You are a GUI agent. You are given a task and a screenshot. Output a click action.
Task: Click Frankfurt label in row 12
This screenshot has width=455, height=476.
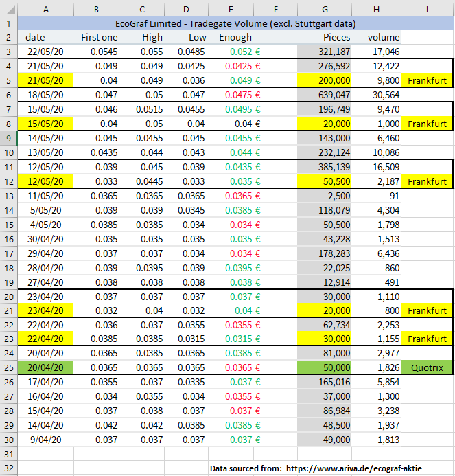pos(427,181)
